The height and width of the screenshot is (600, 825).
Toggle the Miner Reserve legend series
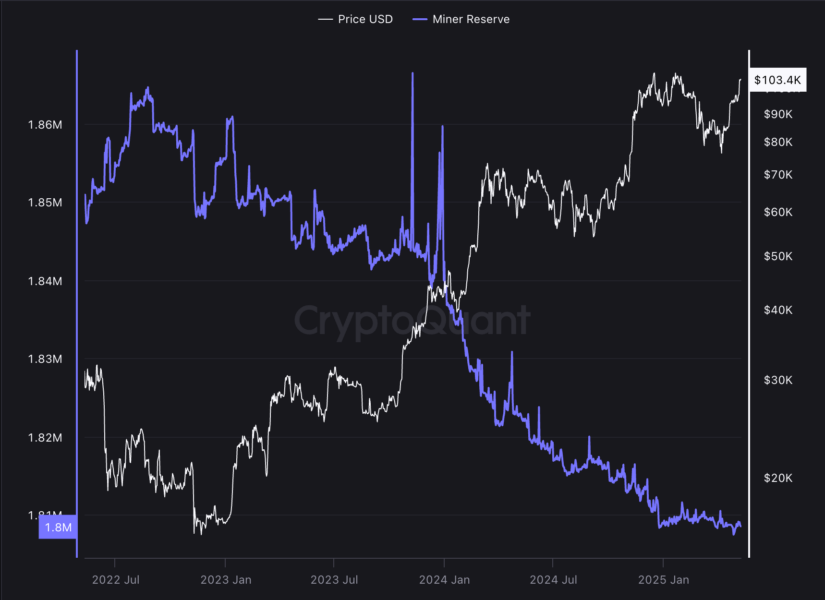(469, 19)
